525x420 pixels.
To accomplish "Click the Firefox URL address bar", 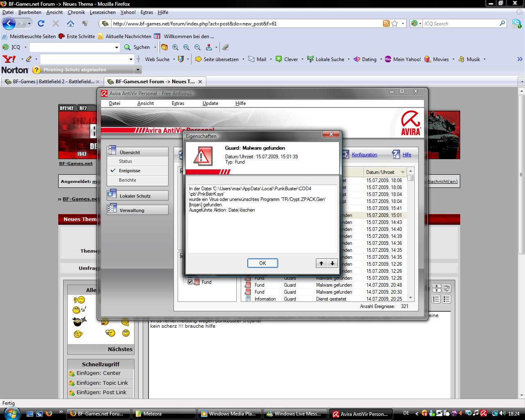I will [x=246, y=23].
